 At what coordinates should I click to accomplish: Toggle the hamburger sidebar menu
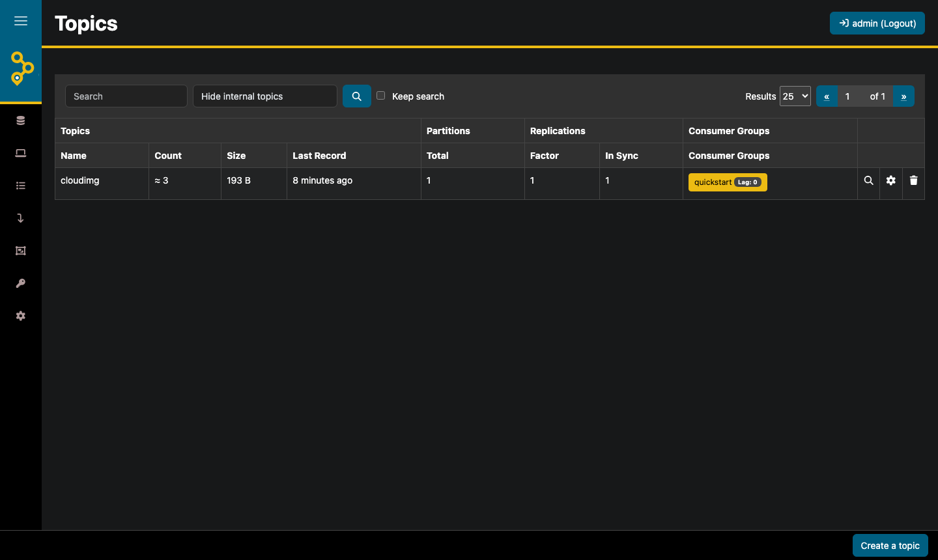tap(21, 21)
